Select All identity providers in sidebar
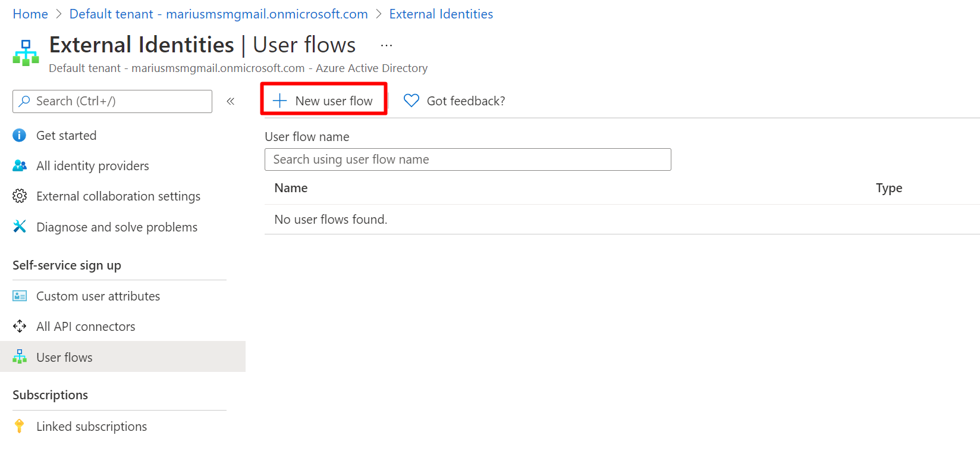Image resolution: width=980 pixels, height=457 pixels. 92,166
